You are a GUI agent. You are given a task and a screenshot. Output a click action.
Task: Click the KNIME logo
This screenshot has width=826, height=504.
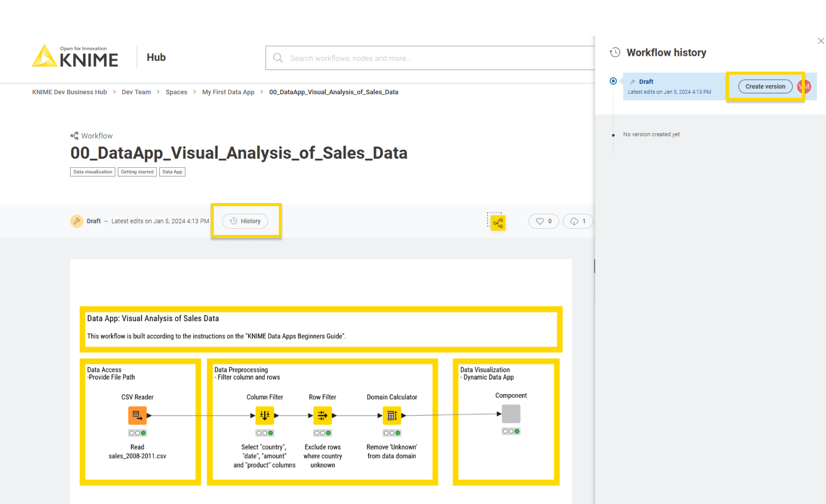click(x=75, y=56)
